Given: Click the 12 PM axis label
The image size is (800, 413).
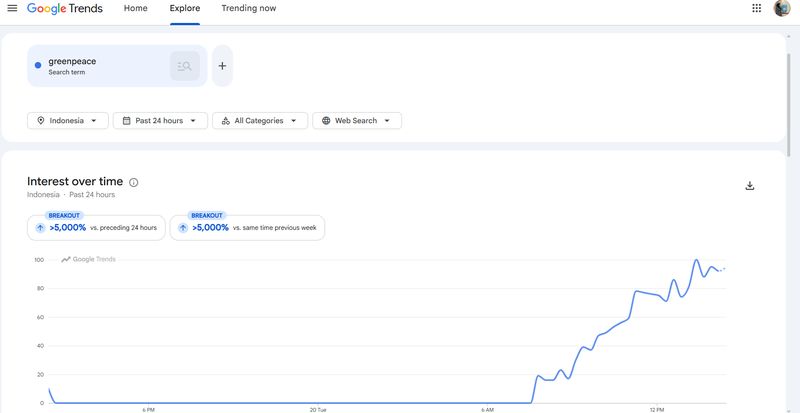Looking at the screenshot, I should tap(657, 409).
